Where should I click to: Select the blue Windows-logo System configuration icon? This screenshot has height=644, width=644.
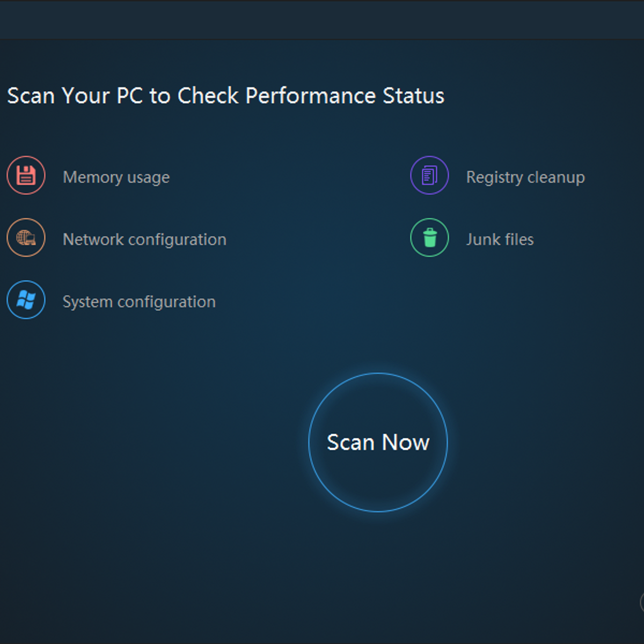pyautogui.click(x=26, y=300)
